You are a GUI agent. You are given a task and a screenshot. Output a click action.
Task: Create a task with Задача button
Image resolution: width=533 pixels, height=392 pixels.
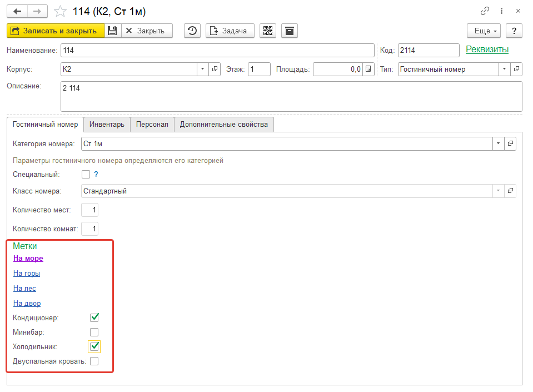click(x=230, y=31)
